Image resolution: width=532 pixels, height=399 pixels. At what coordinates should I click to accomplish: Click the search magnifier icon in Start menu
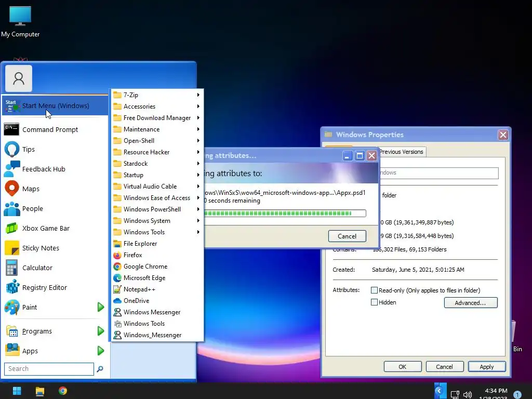pyautogui.click(x=100, y=369)
